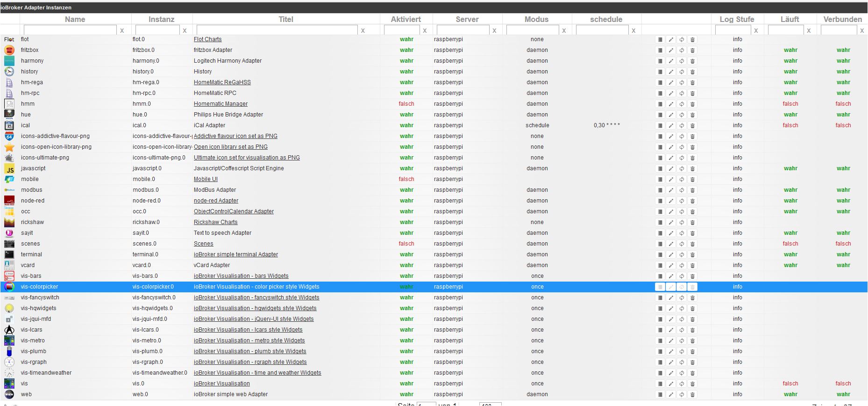Sort by the Log Stufe column header

(x=737, y=19)
